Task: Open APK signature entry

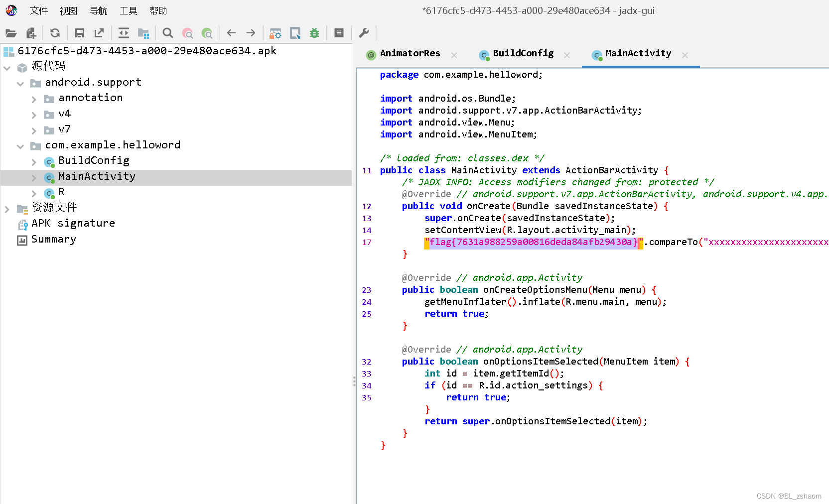Action: click(73, 223)
